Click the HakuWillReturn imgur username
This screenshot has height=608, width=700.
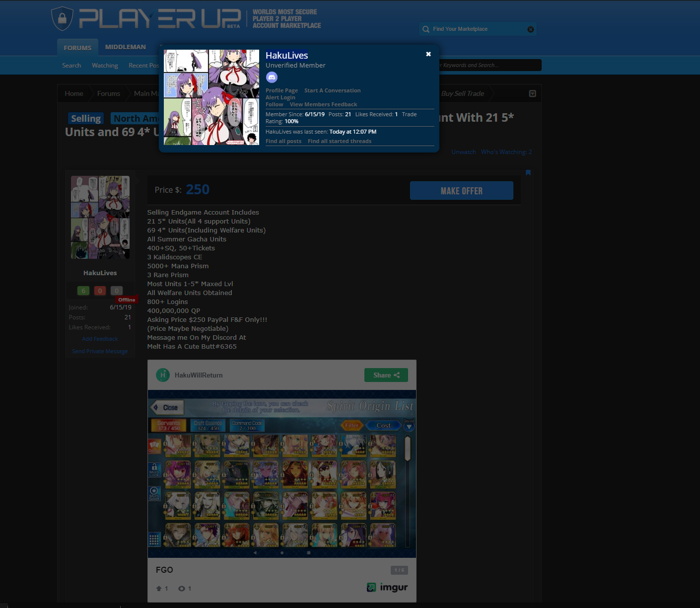[199, 375]
